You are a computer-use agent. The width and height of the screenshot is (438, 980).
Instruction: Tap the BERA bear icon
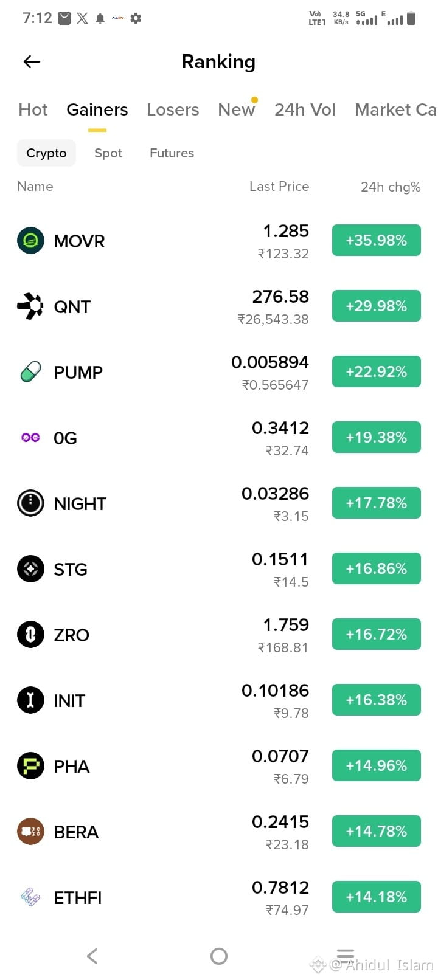pyautogui.click(x=30, y=832)
